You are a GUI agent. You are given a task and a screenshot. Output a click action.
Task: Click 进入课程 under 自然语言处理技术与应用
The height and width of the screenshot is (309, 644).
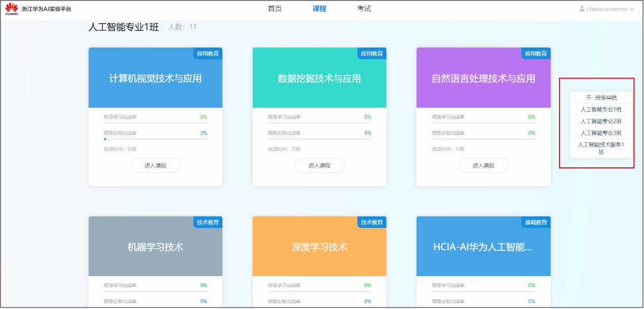pos(483,165)
